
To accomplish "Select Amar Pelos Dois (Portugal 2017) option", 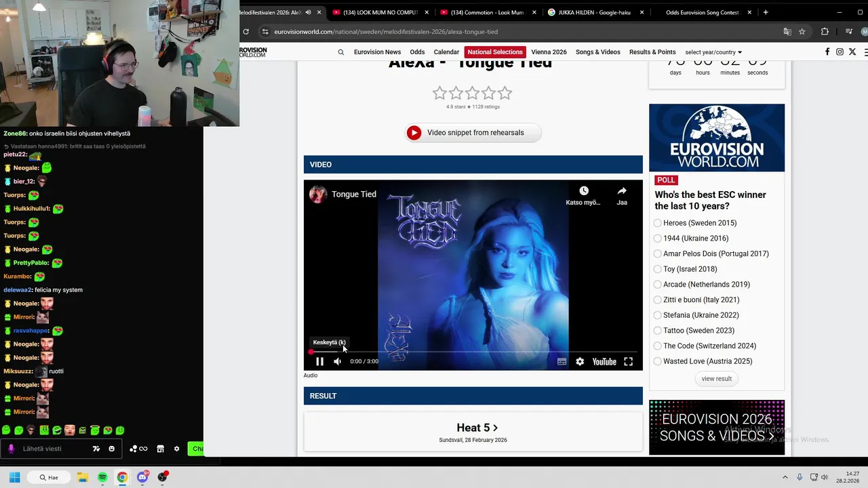I will pyautogui.click(x=657, y=253).
